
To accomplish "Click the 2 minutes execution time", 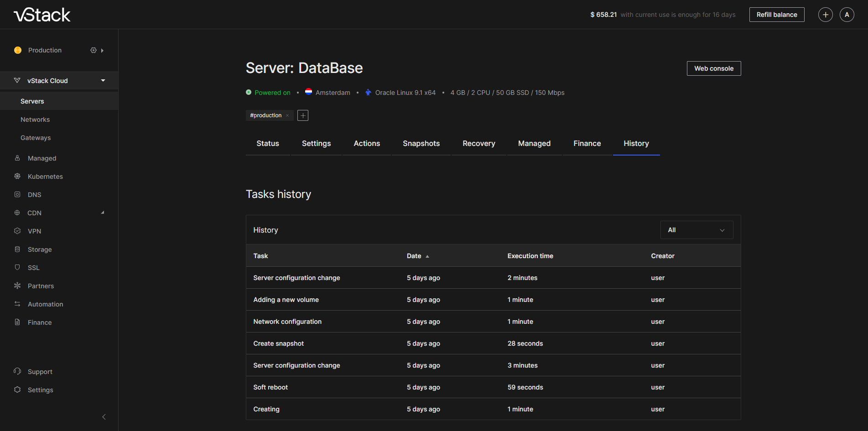I will (x=522, y=278).
